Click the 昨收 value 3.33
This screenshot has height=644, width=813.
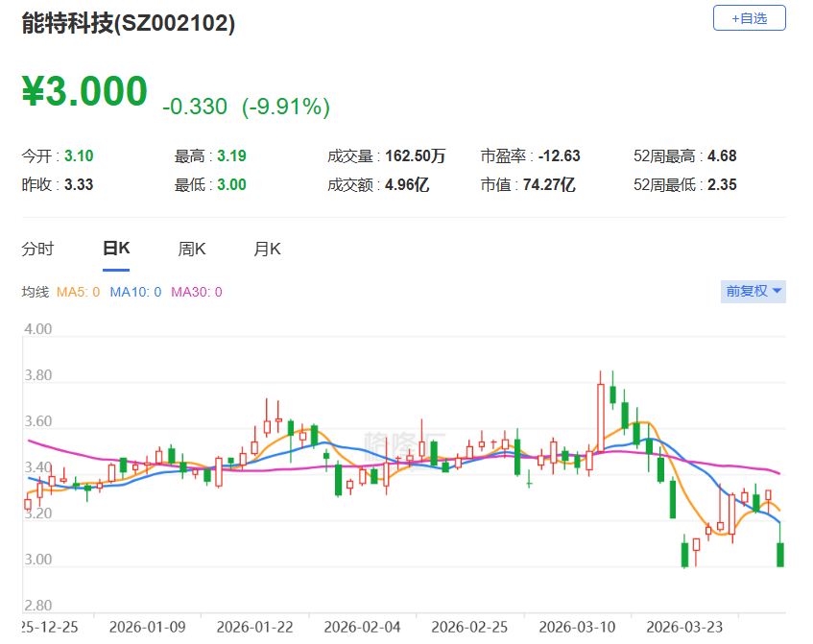[x=79, y=184]
